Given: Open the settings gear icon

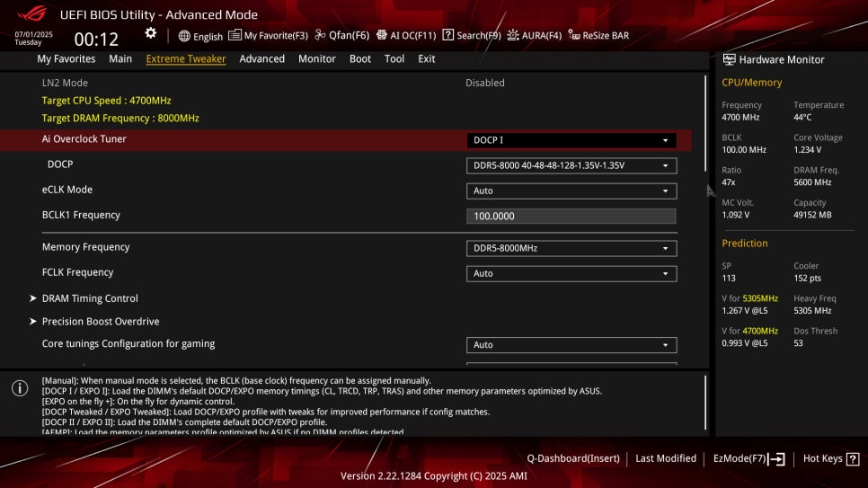Looking at the screenshot, I should 151,33.
